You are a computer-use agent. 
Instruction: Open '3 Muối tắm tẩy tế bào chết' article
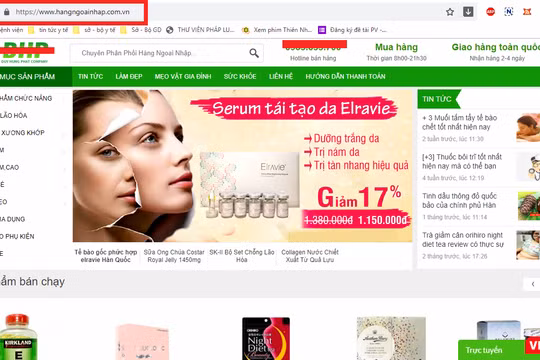[x=460, y=122]
